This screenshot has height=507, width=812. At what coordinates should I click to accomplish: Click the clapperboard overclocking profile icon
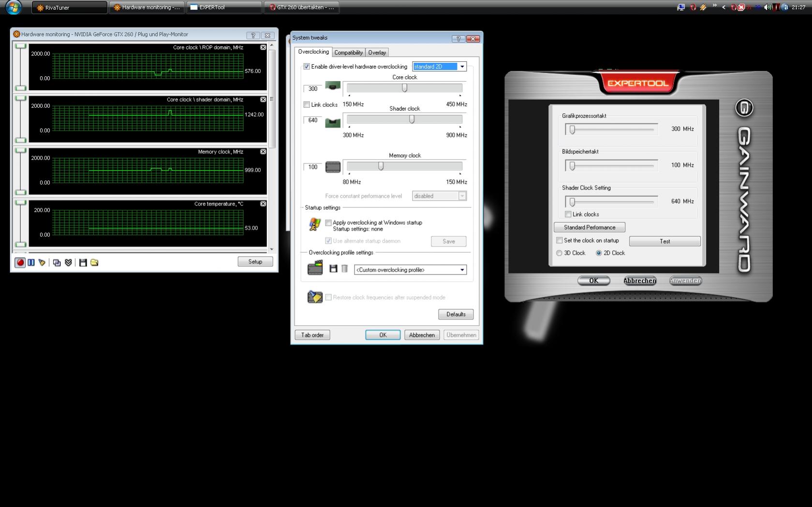(x=315, y=268)
